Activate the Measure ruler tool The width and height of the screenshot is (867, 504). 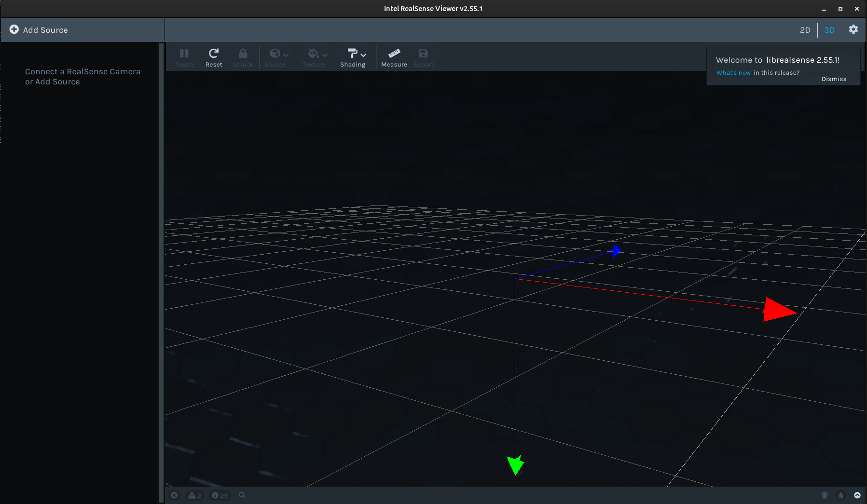coord(394,57)
